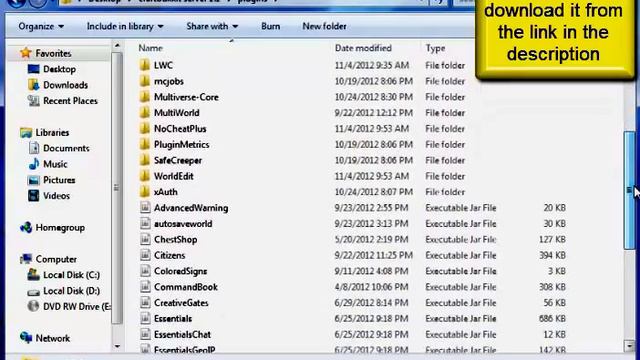This screenshot has height=360, width=640.
Task: Select the PluginMetrics folder icon
Action: (144, 144)
